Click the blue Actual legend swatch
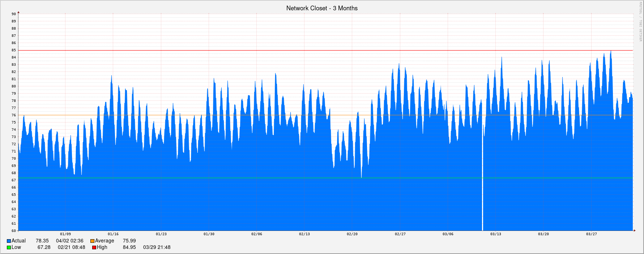The height and width of the screenshot is (254, 644). point(9,241)
